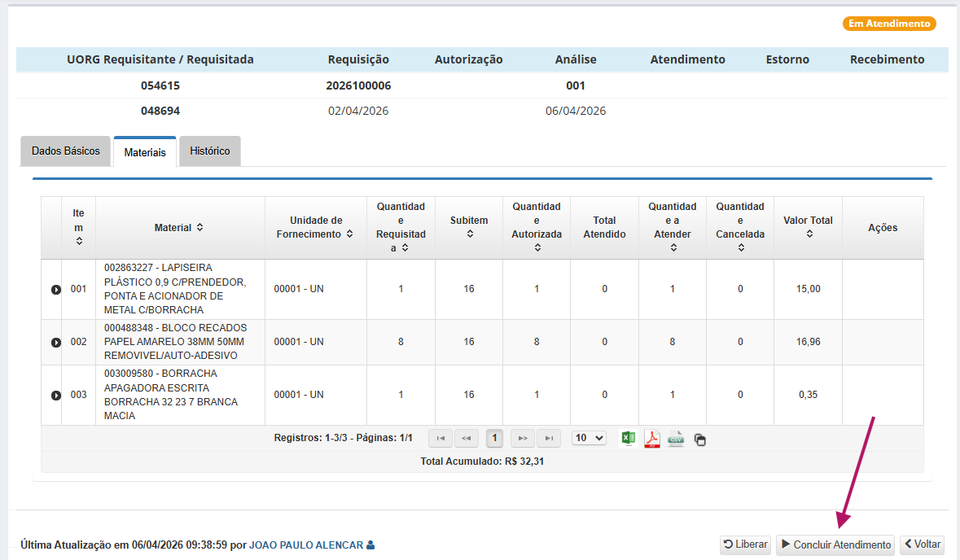This screenshot has height=560, width=960.
Task: Expand row details for item 001
Action: 56,289
